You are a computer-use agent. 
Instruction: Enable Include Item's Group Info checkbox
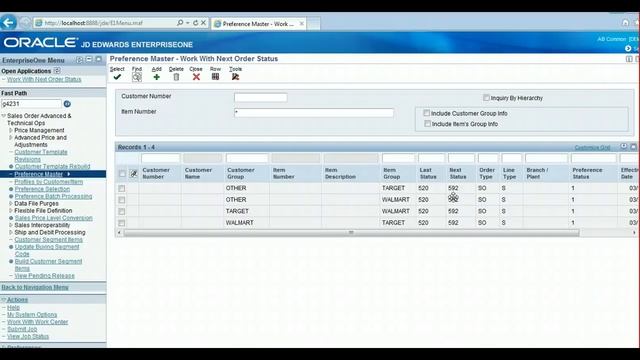point(427,124)
